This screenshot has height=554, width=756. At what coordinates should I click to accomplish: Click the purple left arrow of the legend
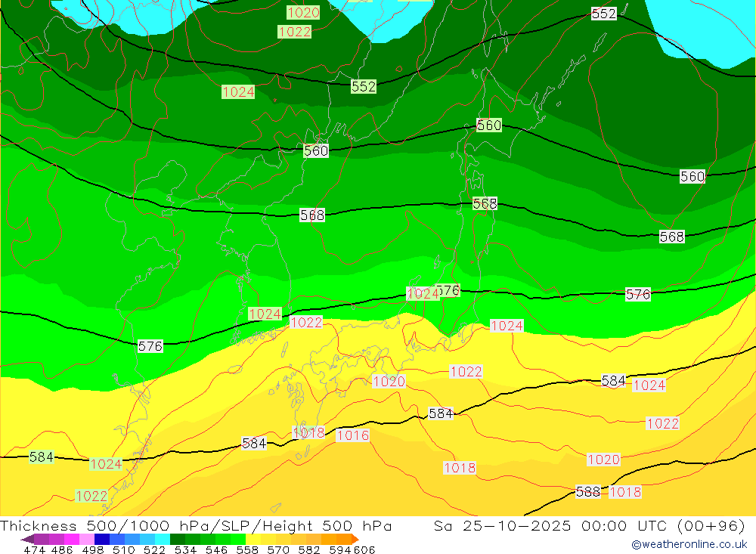27,539
